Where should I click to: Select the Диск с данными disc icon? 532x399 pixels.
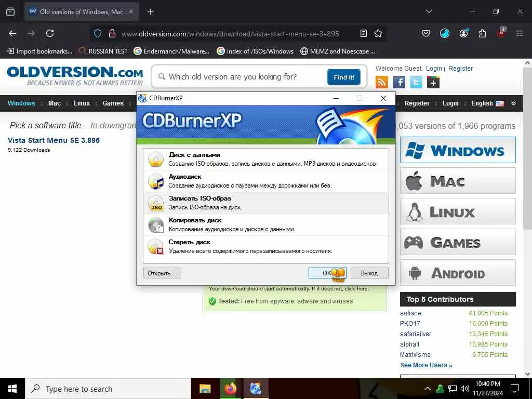pos(156,159)
